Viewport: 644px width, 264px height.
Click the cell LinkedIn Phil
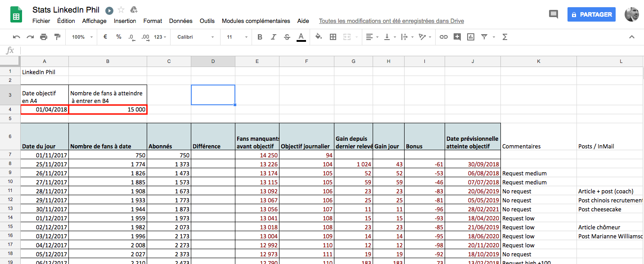pyautogui.click(x=45, y=72)
